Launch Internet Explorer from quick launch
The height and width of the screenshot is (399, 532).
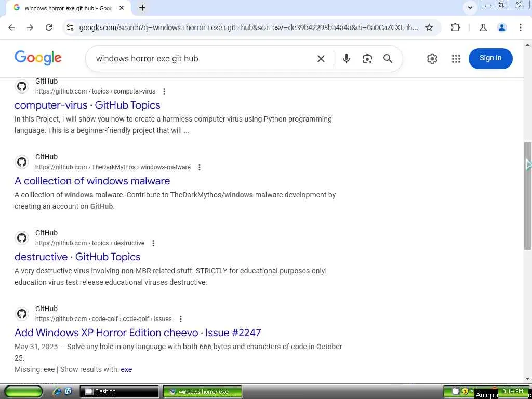[x=57, y=392]
